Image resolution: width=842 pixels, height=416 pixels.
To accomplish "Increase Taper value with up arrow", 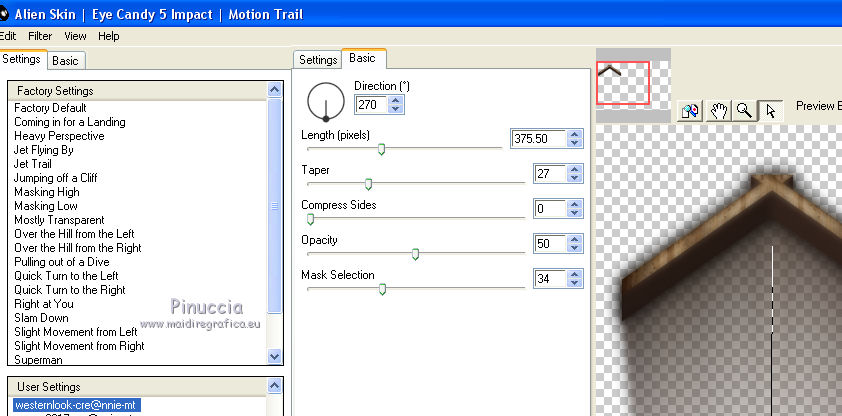I will pos(575,169).
